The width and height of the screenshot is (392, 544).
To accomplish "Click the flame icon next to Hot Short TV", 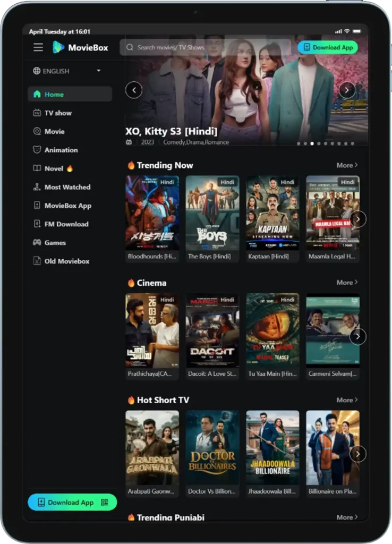I will tap(131, 400).
